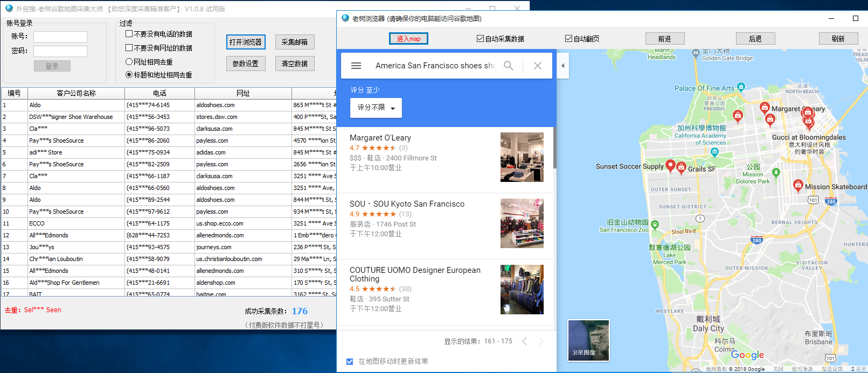Image resolution: width=868 pixels, height=373 pixels.
Task: Click the results list vertical scrollbar
Action: click(554, 148)
